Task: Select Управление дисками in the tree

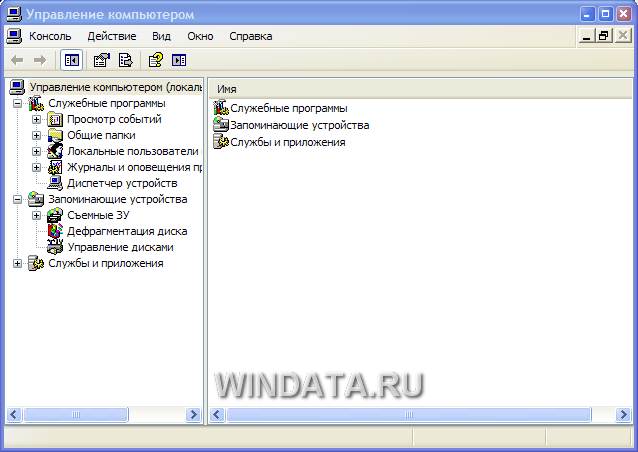Action: 120,247
